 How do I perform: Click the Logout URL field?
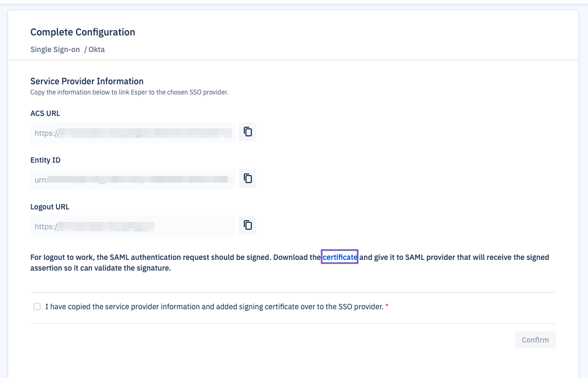click(x=133, y=227)
